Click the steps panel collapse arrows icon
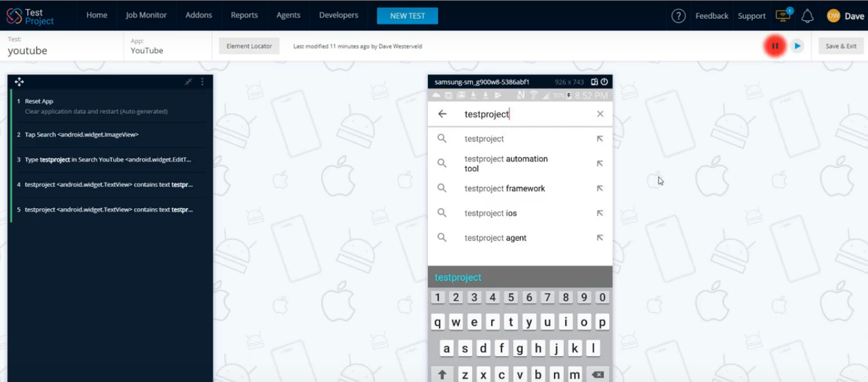868x382 pixels. [189, 81]
